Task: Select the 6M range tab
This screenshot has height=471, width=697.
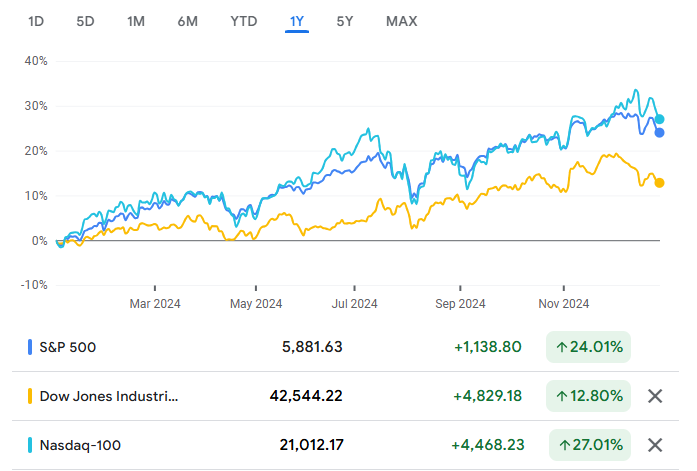Action: coord(187,21)
